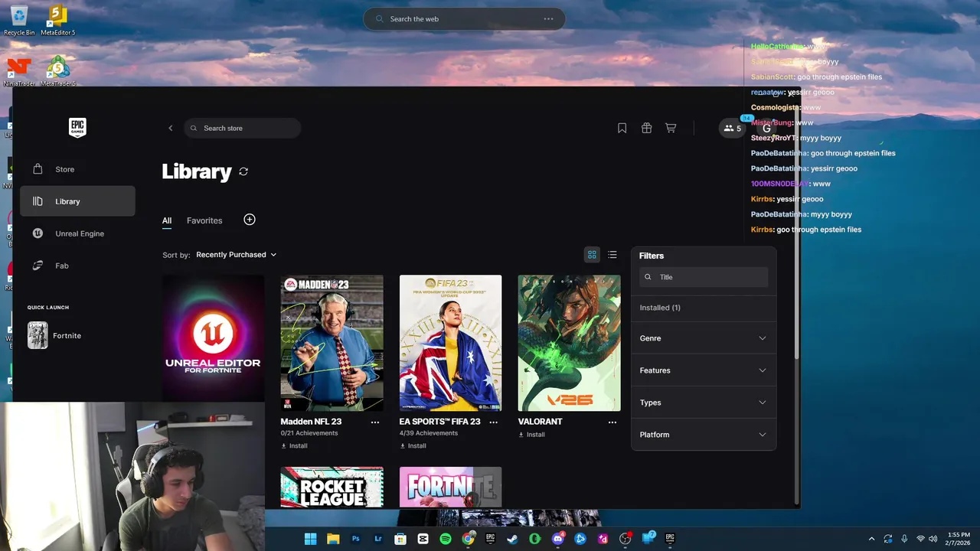Switch to grid view
This screenshot has width=980, height=551.
(x=592, y=255)
